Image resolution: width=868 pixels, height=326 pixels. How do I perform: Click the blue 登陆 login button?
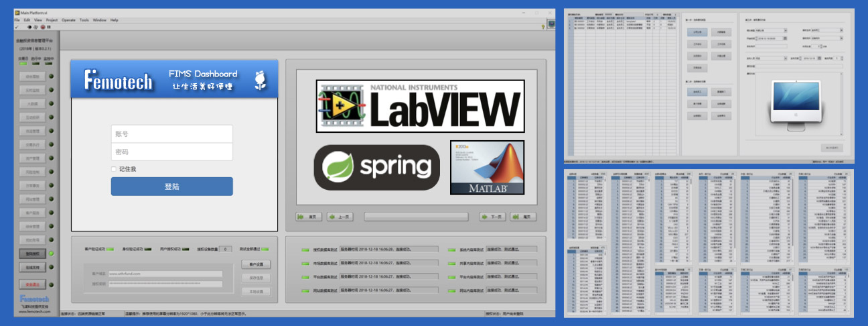click(172, 186)
